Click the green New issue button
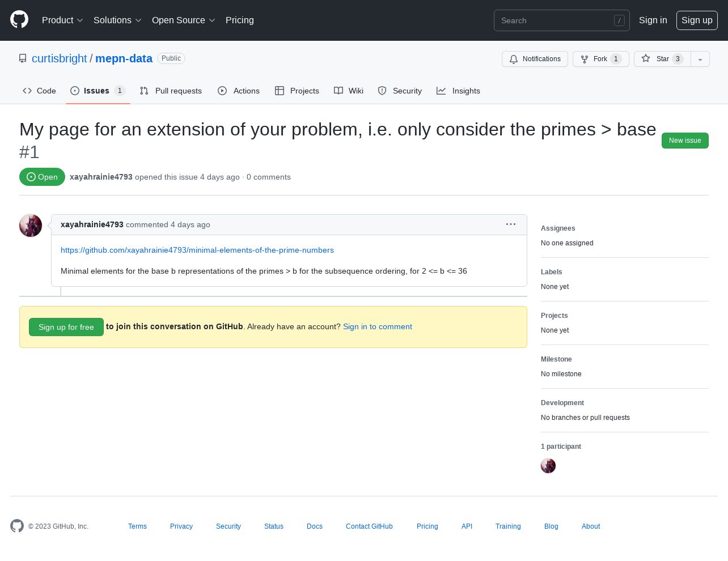 tap(685, 141)
